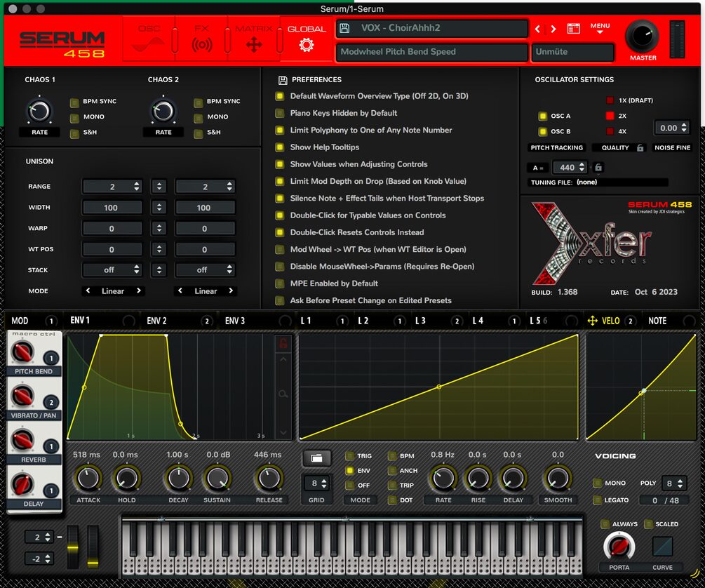Click the preferences save floppy icon
Screen dimensions: 705x588
(283, 80)
